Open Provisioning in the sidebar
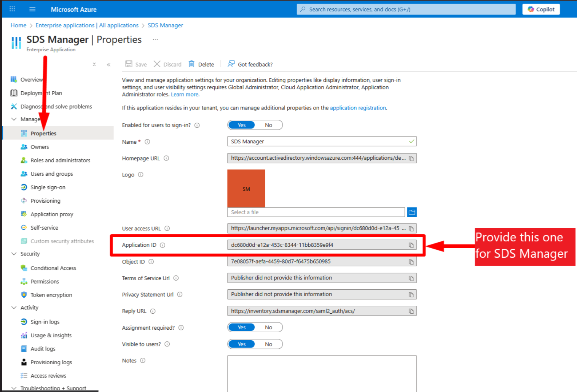Screen dimensions: 577x392 pos(45,200)
